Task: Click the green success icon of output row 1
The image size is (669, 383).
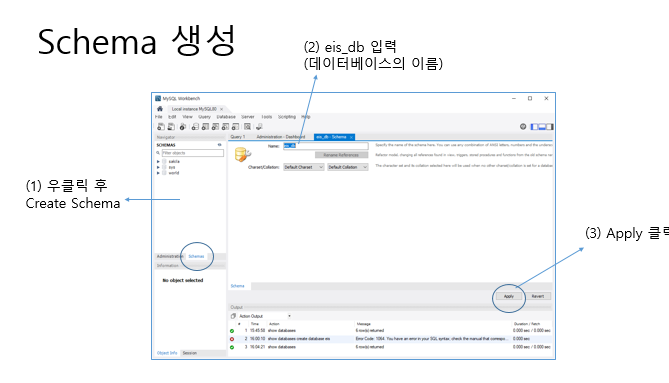Action: 232,331
